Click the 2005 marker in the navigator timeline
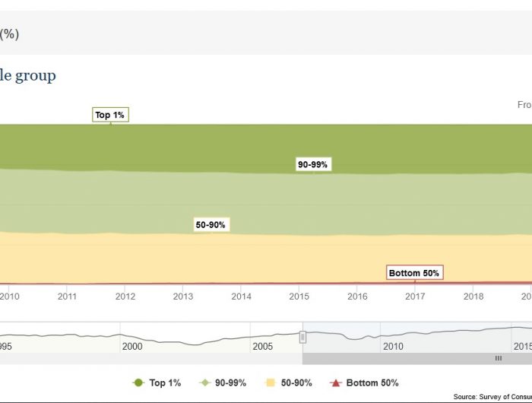The image size is (532, 403). click(x=263, y=346)
